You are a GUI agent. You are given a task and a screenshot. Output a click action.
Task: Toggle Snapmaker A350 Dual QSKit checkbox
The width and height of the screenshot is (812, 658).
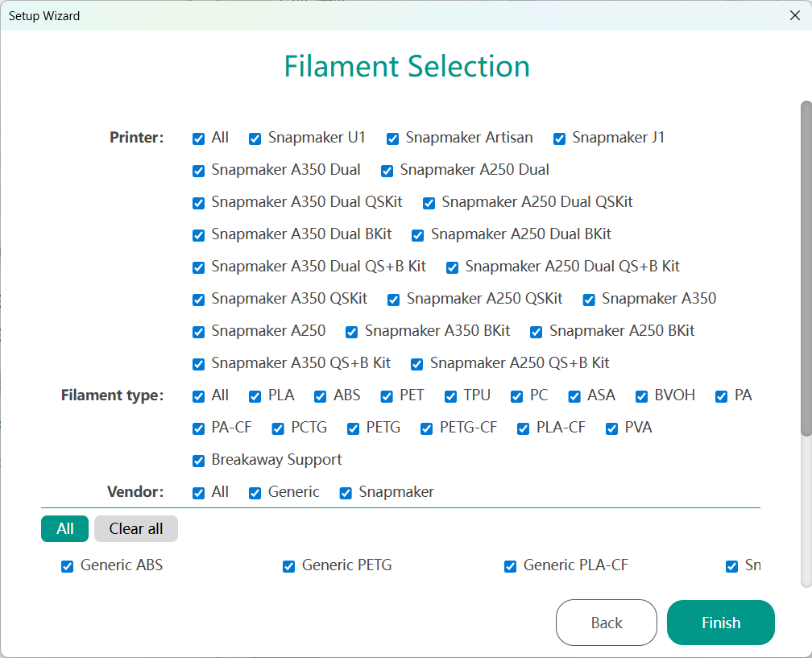point(199,203)
